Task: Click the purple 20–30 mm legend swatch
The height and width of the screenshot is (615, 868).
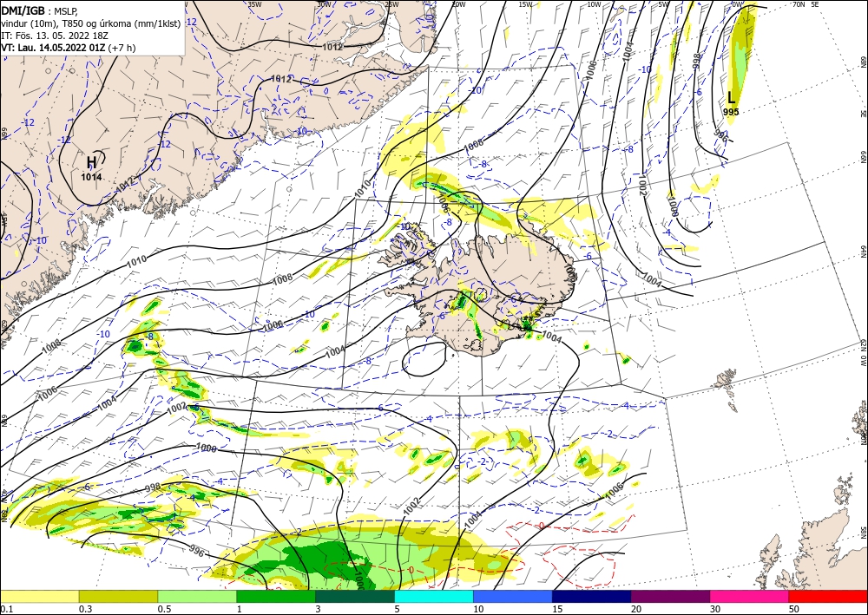Action: pos(670,596)
